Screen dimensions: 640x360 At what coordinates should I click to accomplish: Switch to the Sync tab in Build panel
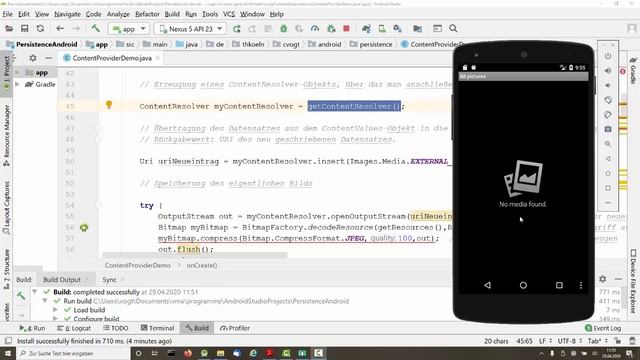109,280
